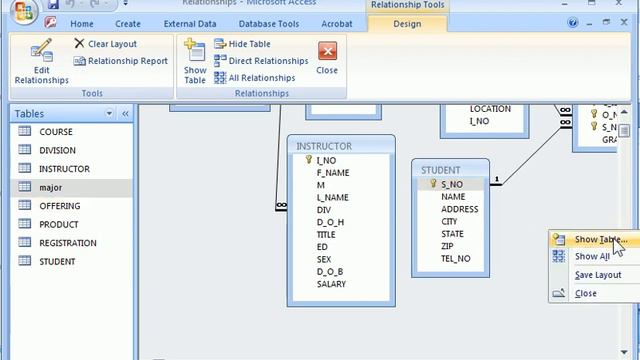Select the STUDENT table in navigation pane

tap(71, 261)
